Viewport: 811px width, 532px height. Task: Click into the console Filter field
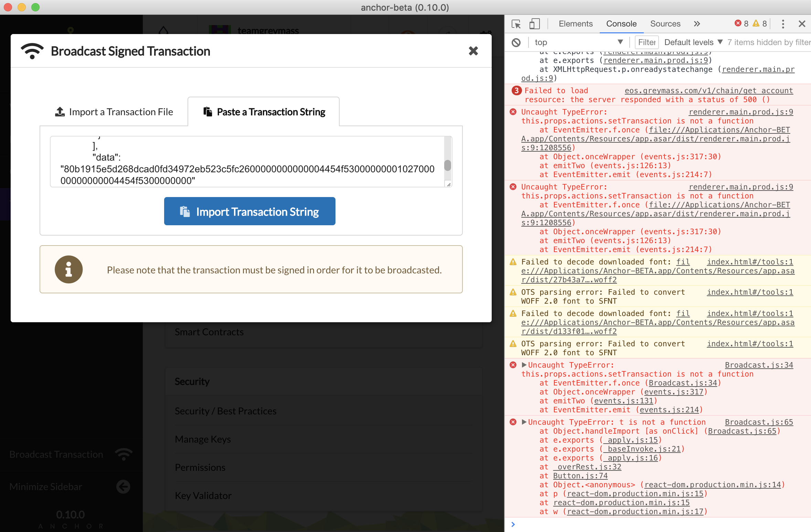pyautogui.click(x=646, y=42)
